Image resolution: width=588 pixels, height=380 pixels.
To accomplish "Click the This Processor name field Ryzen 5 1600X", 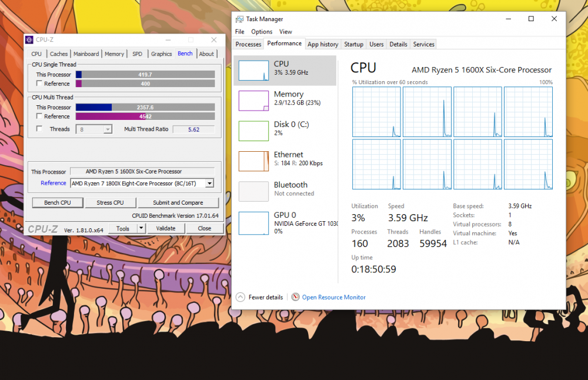I will pyautogui.click(x=142, y=171).
